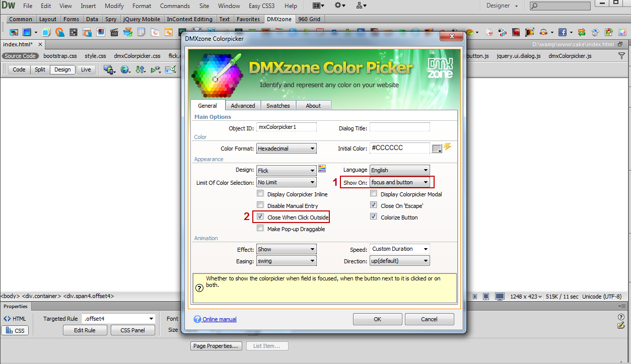The width and height of the screenshot is (631, 364).
Task: Enable Display Colorpicker Modal checkbox
Action: click(x=374, y=193)
